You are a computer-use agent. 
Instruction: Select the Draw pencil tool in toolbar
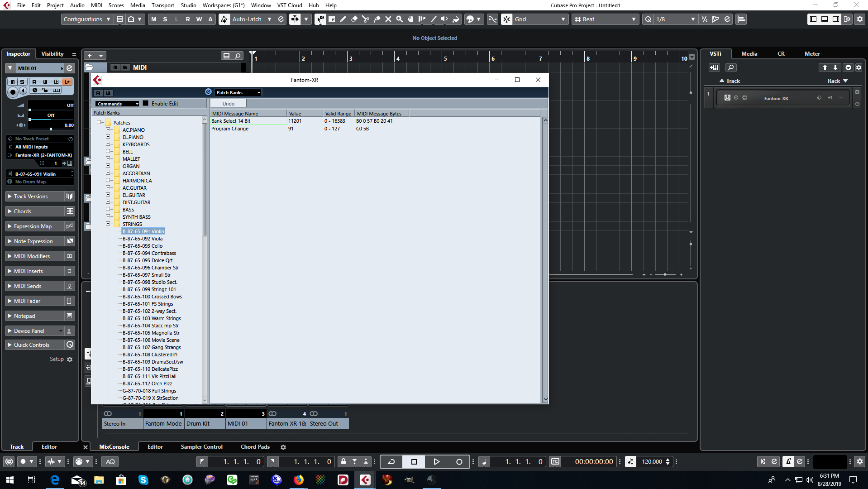(343, 19)
